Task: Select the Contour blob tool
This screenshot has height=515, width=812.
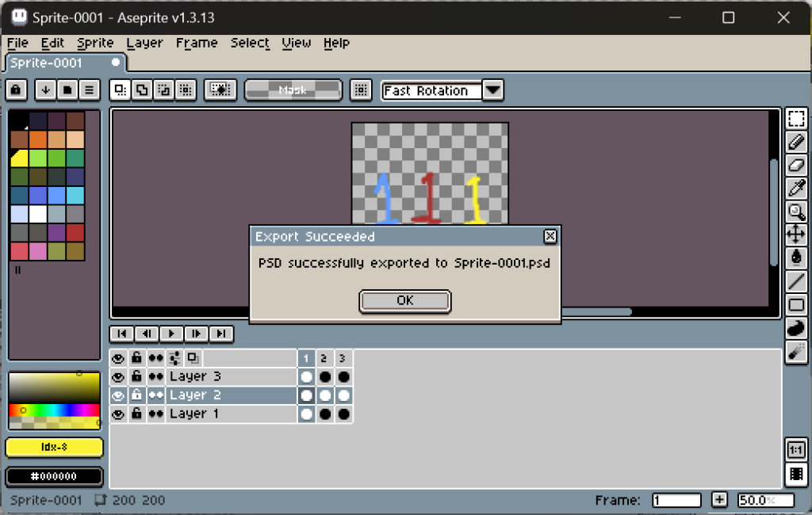Action: [796, 328]
